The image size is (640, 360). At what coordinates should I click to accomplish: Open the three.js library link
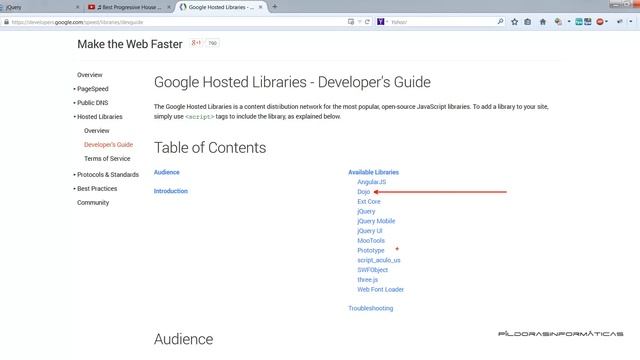coord(367,280)
